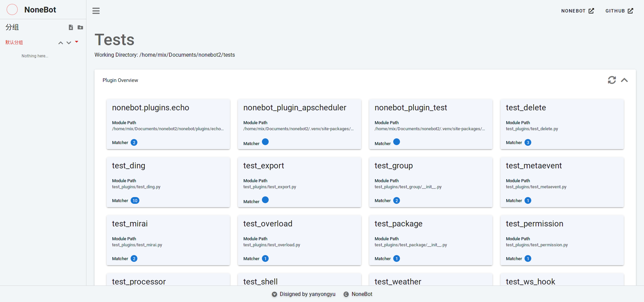
Task: Move 默认分组 down with the down chevron
Action: tap(69, 43)
